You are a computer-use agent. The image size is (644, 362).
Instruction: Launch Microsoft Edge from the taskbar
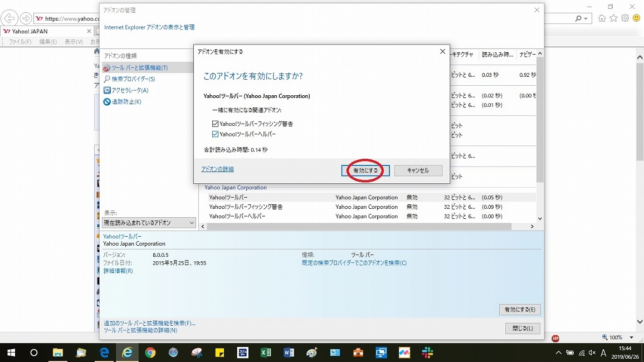[x=104, y=353]
